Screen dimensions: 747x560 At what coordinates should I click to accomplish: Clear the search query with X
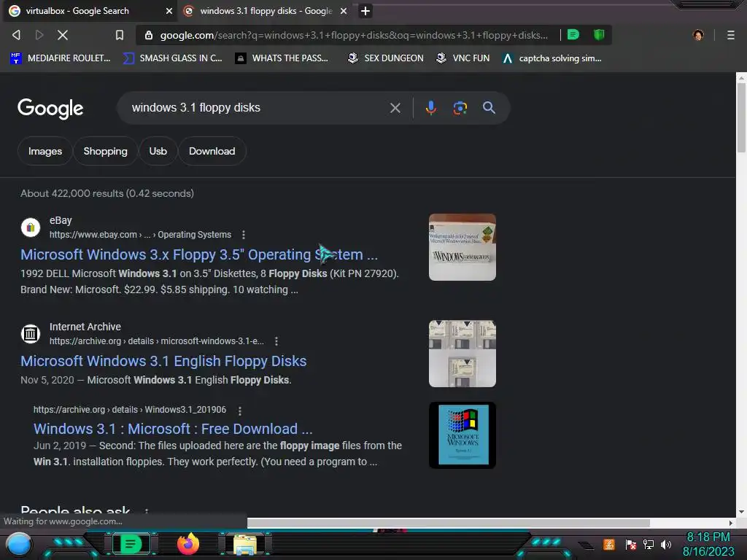(x=395, y=108)
